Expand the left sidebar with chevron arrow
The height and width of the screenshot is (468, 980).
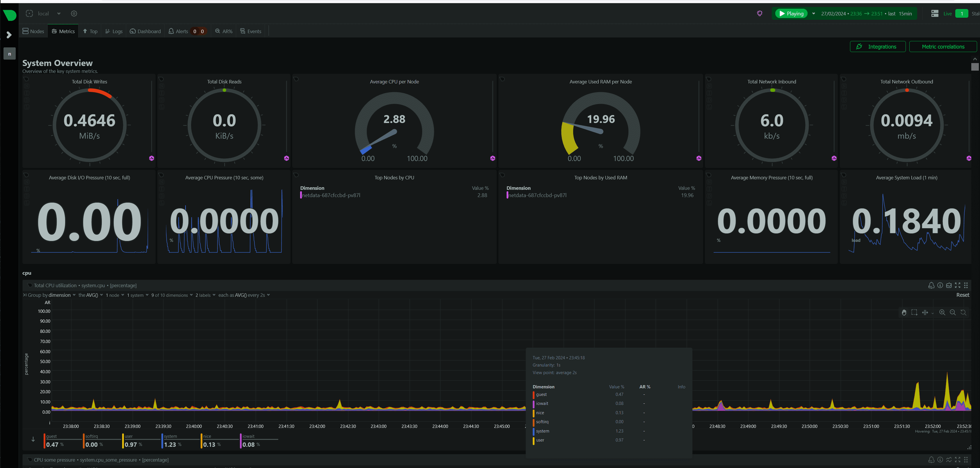[9, 35]
